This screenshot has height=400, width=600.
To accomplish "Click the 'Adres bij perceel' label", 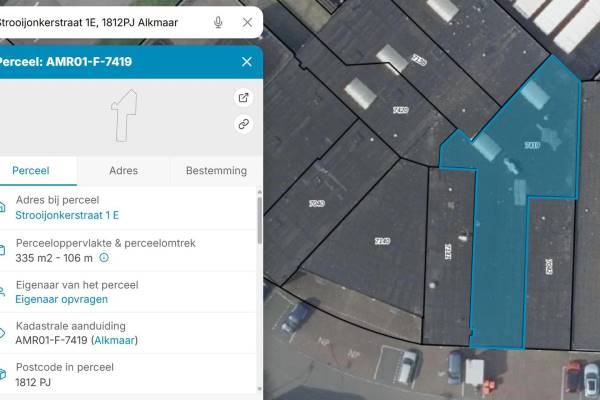I will coord(57,200).
